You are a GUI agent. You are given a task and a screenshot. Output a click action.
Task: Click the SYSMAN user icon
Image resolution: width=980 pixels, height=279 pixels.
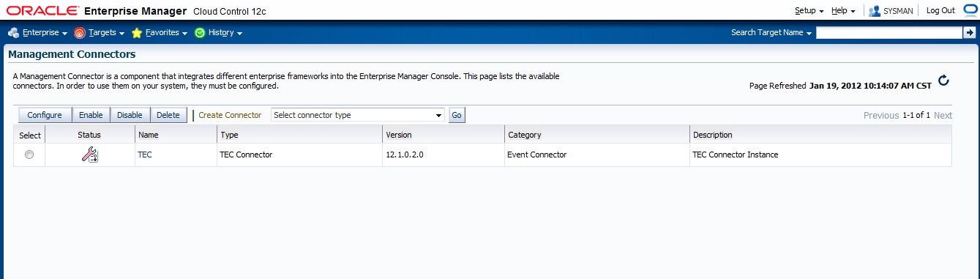click(x=875, y=11)
